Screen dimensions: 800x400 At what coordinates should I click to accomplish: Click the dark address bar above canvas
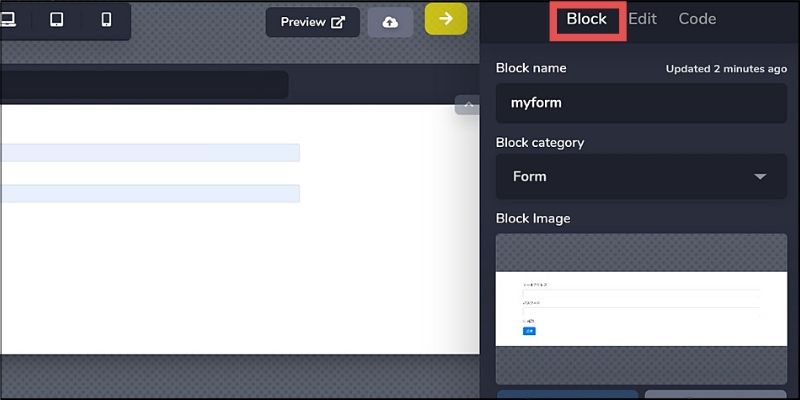[144, 85]
